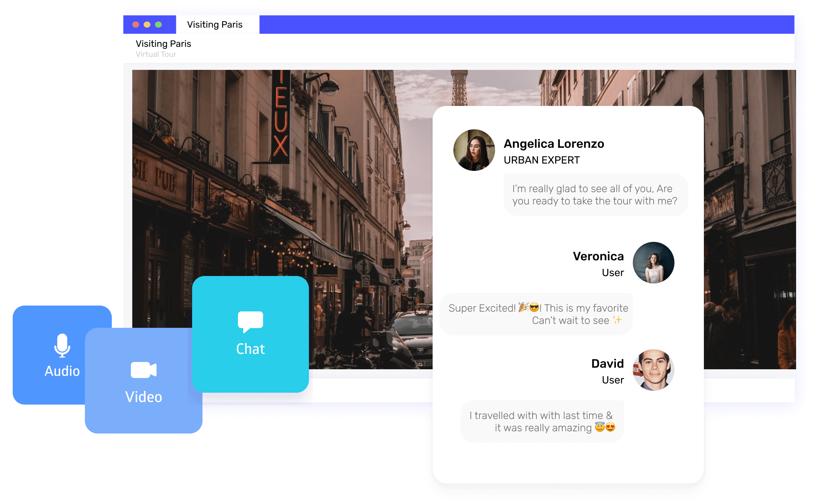The height and width of the screenshot is (504, 813).
Task: Click the green maximize window dot
Action: [158, 25]
